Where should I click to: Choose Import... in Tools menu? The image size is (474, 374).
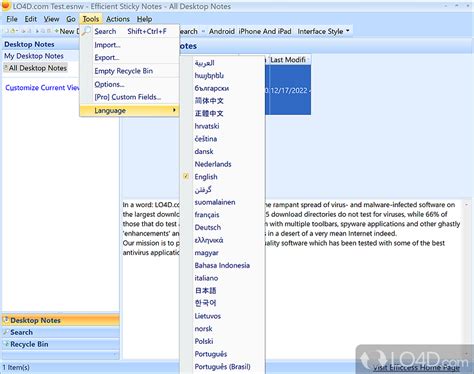(x=129, y=45)
